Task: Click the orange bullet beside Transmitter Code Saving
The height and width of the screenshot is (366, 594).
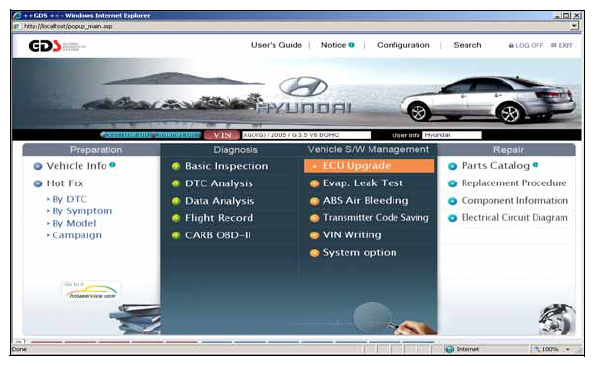Action: [314, 218]
